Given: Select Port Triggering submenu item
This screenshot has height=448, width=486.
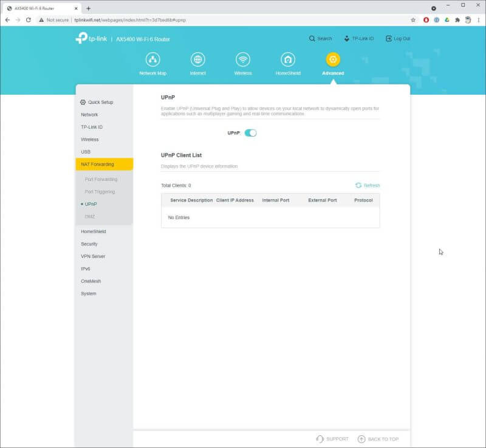Looking at the screenshot, I should point(100,191).
